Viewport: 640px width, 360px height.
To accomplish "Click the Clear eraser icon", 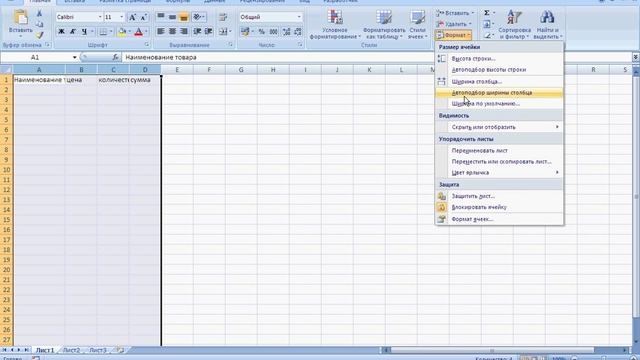I will tap(487, 36).
